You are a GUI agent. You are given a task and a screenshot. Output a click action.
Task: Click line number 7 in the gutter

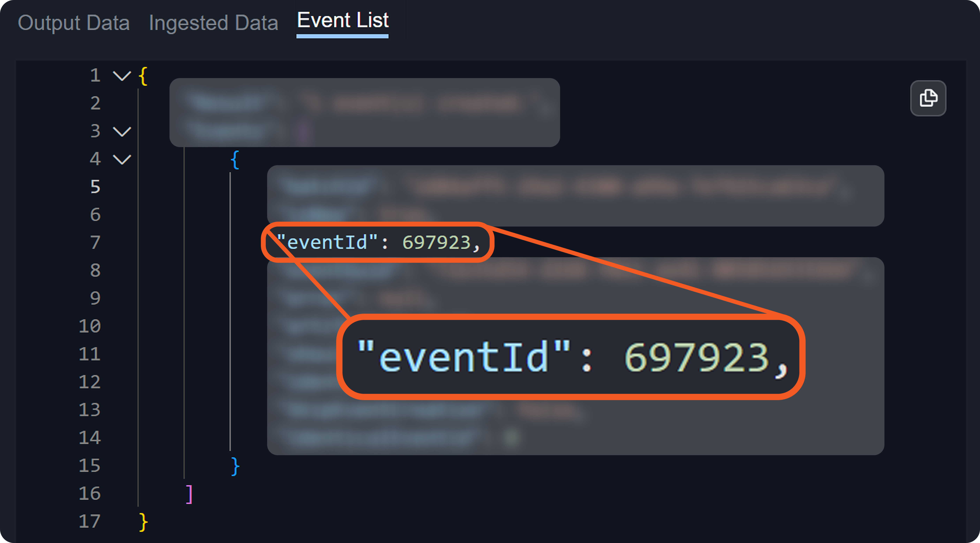pyautogui.click(x=95, y=243)
